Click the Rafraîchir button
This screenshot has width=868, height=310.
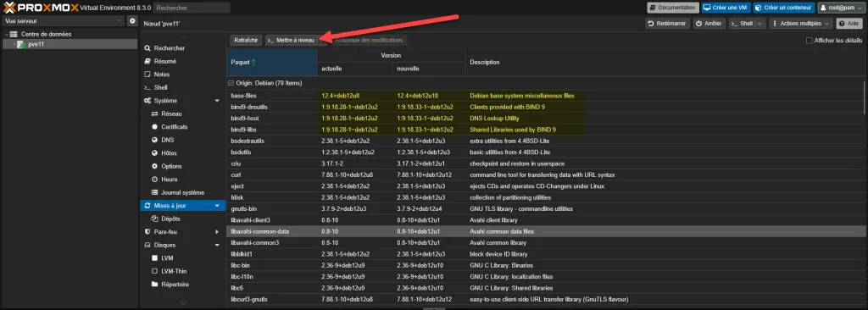tap(246, 41)
